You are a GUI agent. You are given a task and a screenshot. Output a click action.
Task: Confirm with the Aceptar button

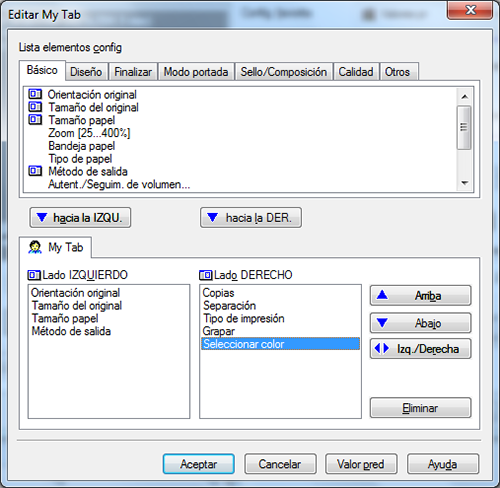199,464
